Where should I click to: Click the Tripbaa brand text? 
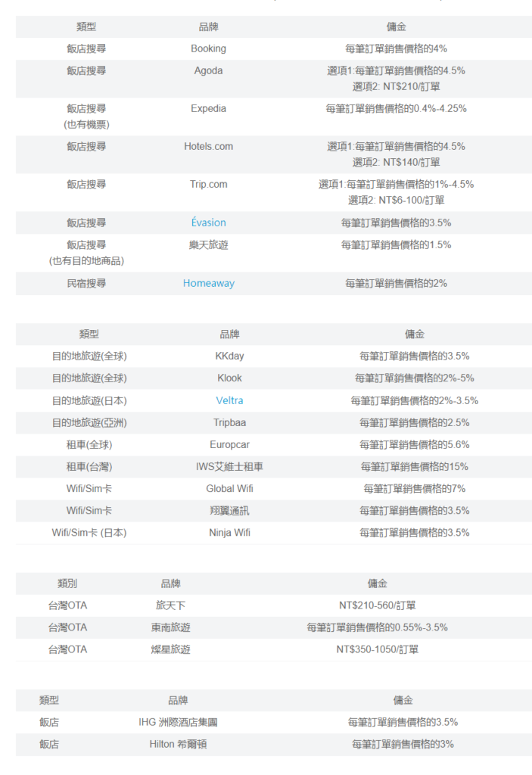click(x=229, y=422)
